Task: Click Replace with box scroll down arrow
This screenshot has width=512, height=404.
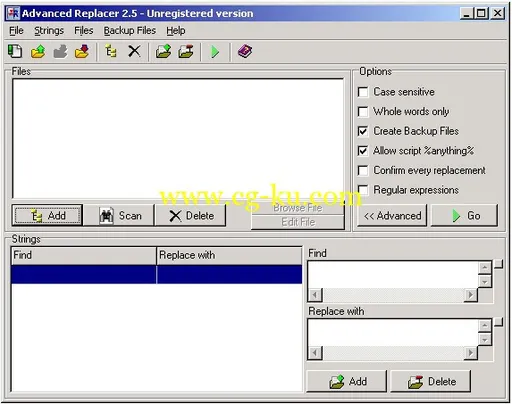Action: (x=485, y=339)
